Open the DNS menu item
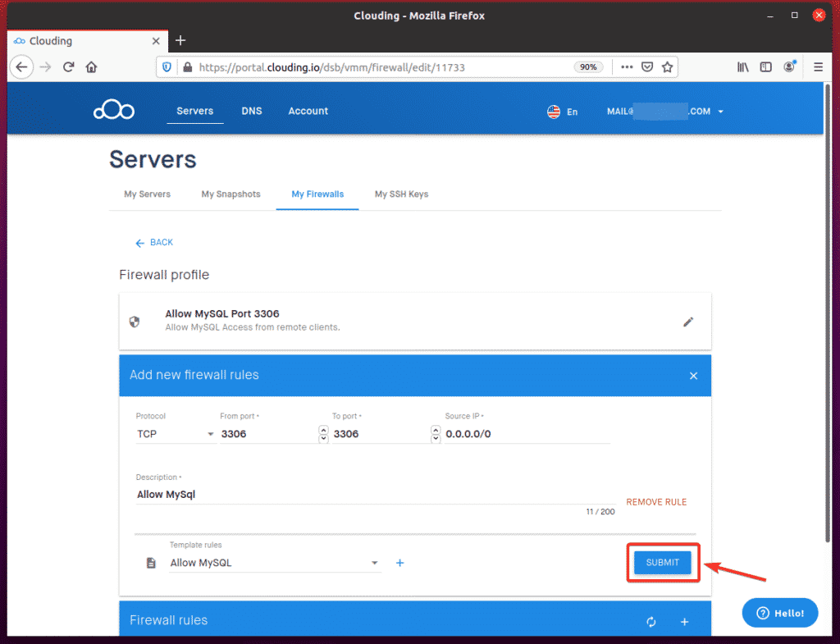 252,111
